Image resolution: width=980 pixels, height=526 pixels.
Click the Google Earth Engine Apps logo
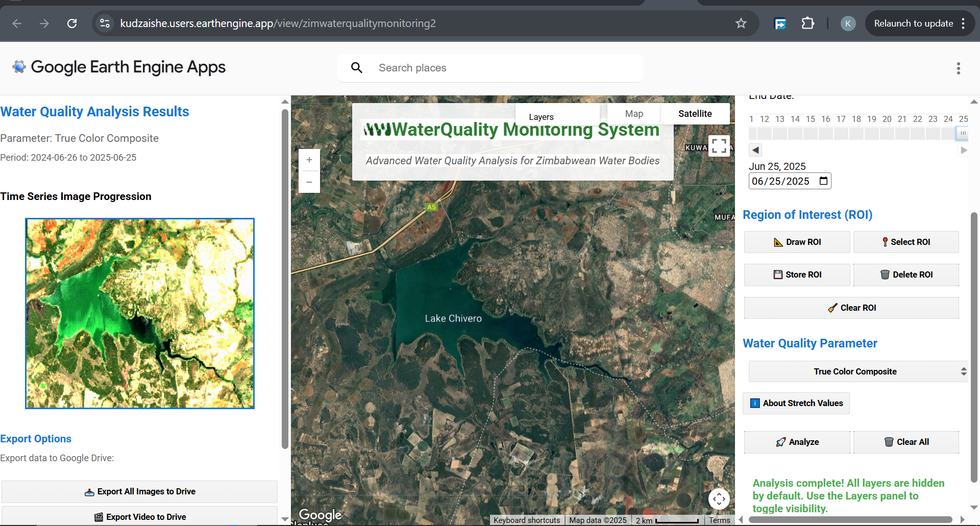click(x=119, y=67)
